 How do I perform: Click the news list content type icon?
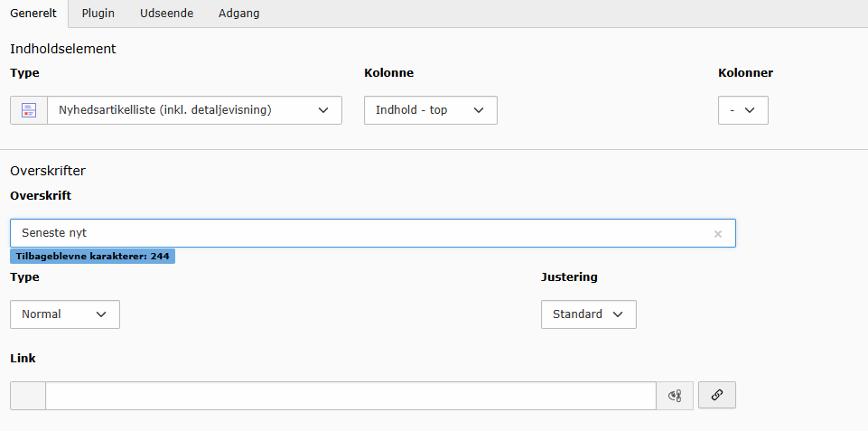(x=29, y=110)
